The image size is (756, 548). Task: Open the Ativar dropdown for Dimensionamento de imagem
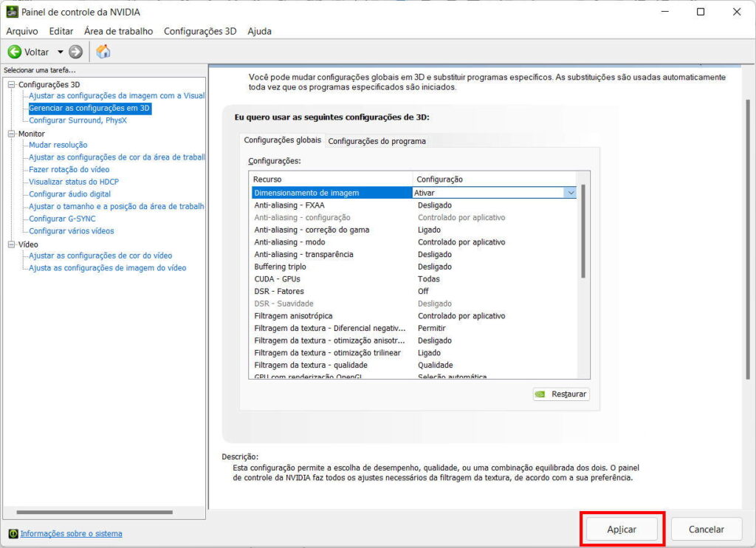point(569,193)
